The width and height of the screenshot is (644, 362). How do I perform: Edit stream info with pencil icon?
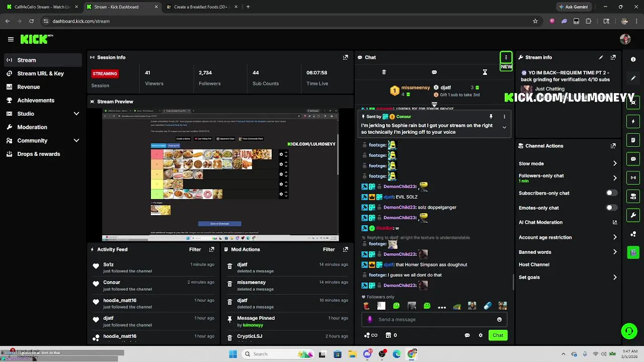(601, 57)
